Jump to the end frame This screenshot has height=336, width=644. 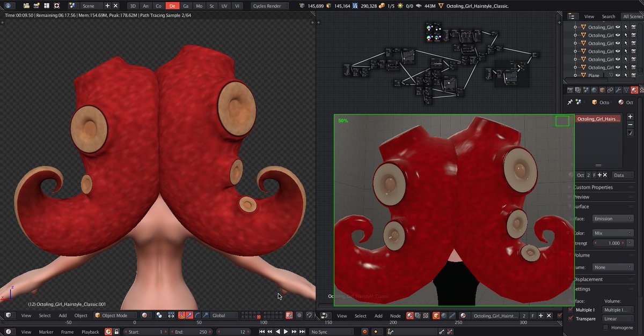tap(302, 332)
